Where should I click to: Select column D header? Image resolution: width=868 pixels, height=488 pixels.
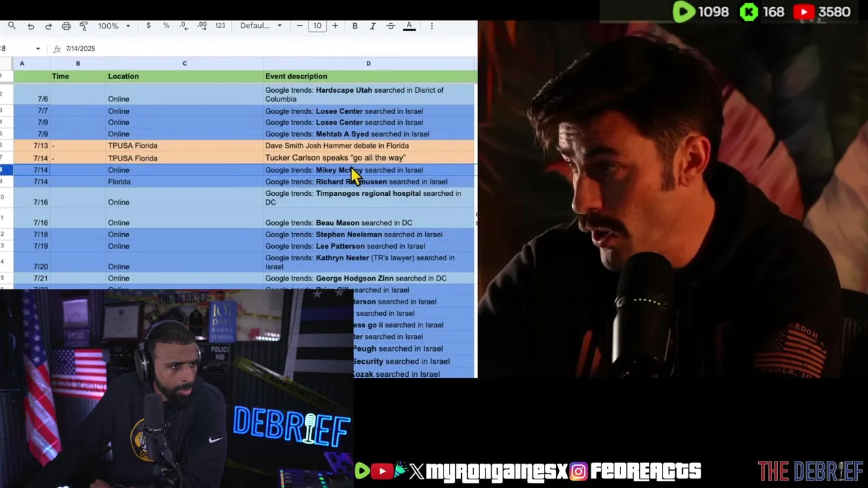368,64
